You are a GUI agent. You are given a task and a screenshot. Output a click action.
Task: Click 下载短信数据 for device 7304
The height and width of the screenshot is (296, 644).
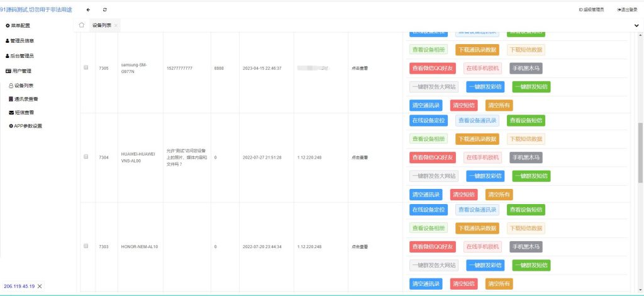coord(526,139)
